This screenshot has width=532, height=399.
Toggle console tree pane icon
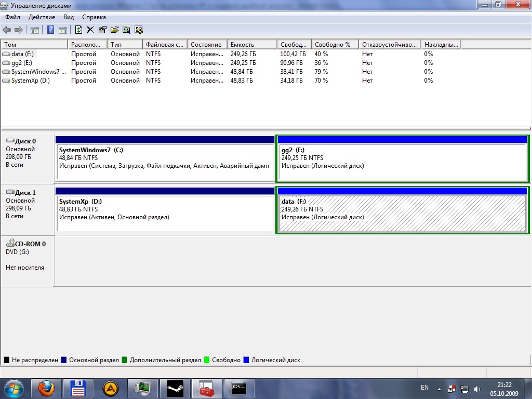35,30
